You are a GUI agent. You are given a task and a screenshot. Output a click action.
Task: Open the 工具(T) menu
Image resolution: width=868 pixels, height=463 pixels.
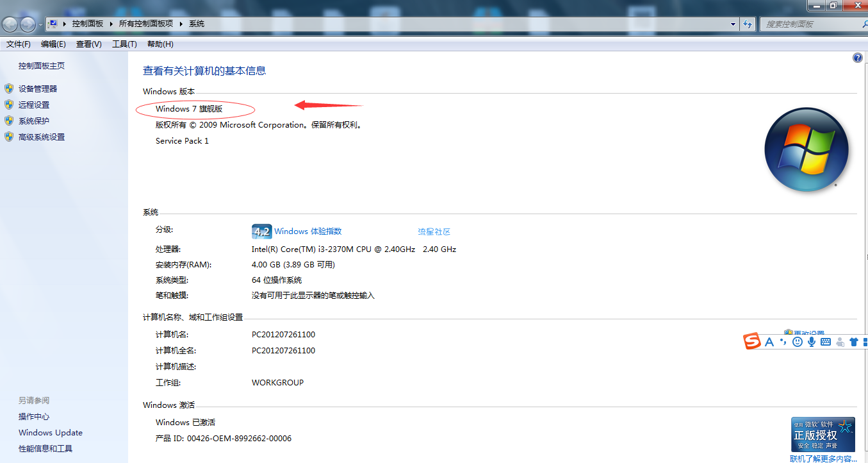[124, 44]
